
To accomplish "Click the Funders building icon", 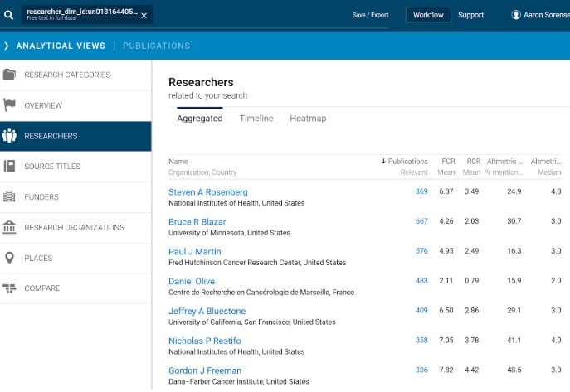I will point(10,196).
